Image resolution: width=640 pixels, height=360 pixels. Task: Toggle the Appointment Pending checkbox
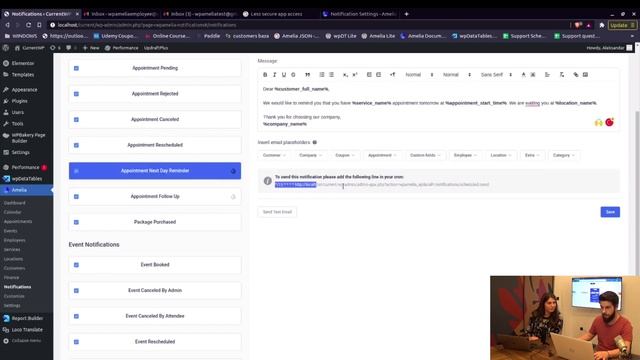pyautogui.click(x=76, y=68)
